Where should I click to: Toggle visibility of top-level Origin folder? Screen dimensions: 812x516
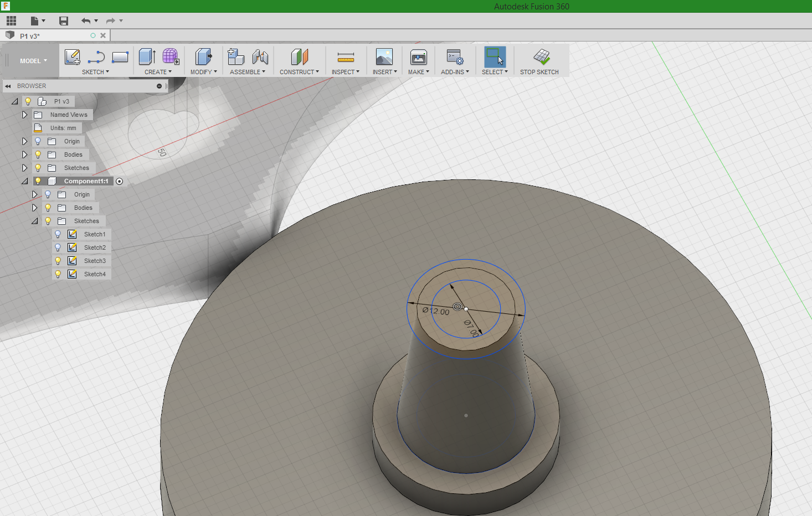pyautogui.click(x=38, y=141)
